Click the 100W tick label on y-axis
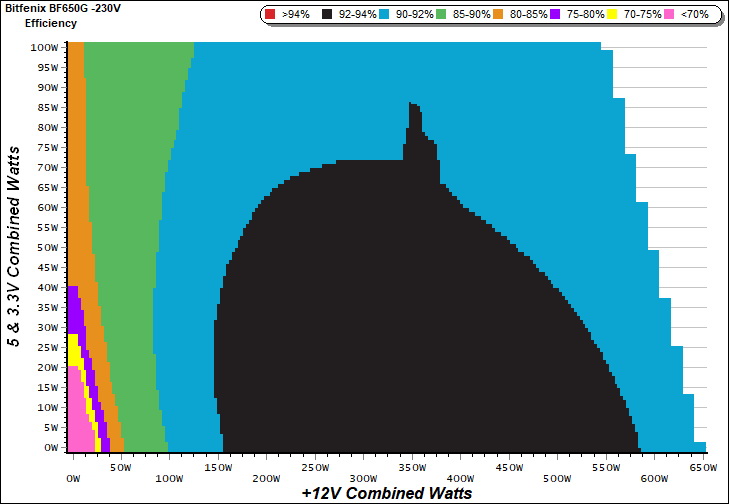The height and width of the screenshot is (504, 729). click(43, 48)
